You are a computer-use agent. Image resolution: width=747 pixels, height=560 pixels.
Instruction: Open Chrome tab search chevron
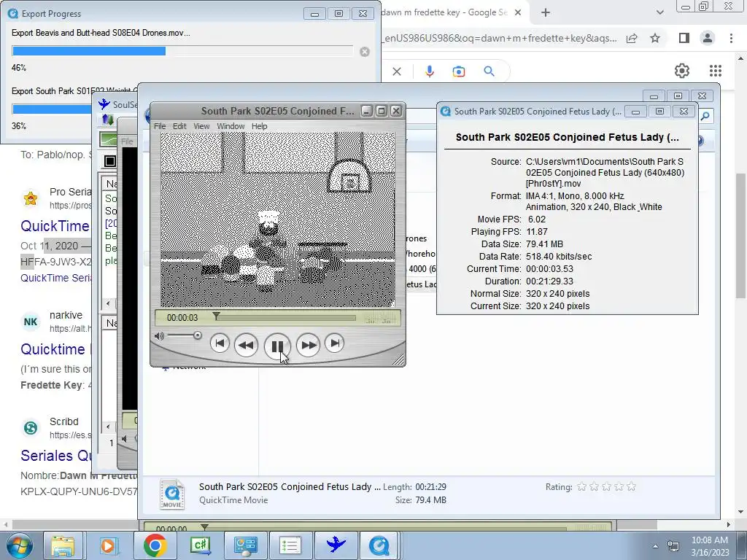coord(659,13)
